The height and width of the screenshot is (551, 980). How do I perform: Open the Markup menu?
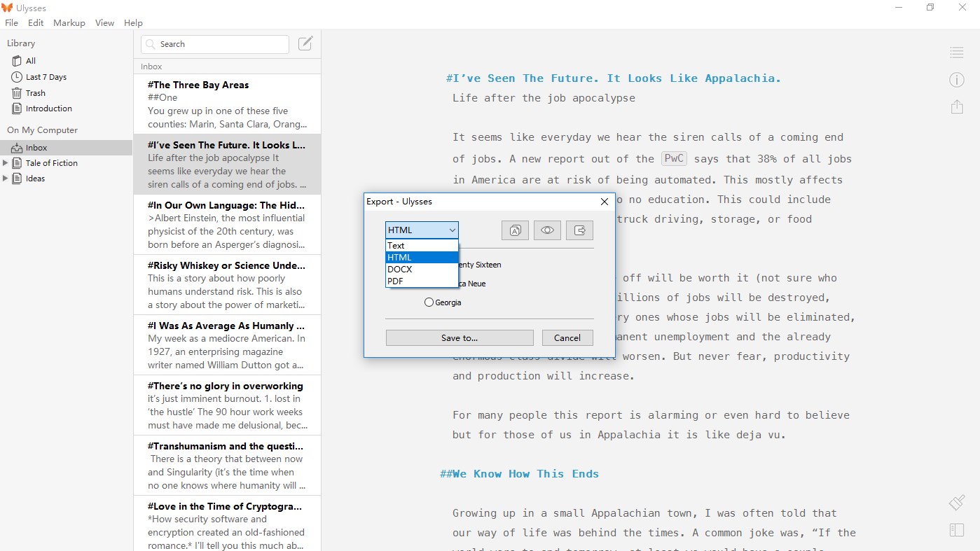click(69, 22)
